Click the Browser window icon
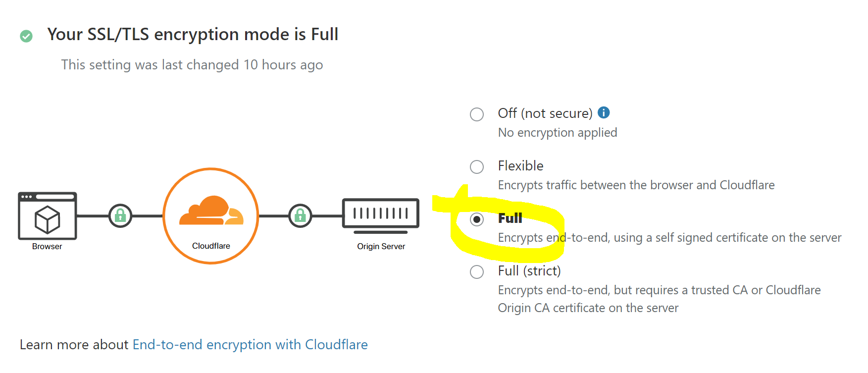Image resolution: width=868 pixels, height=373 pixels. point(48,216)
